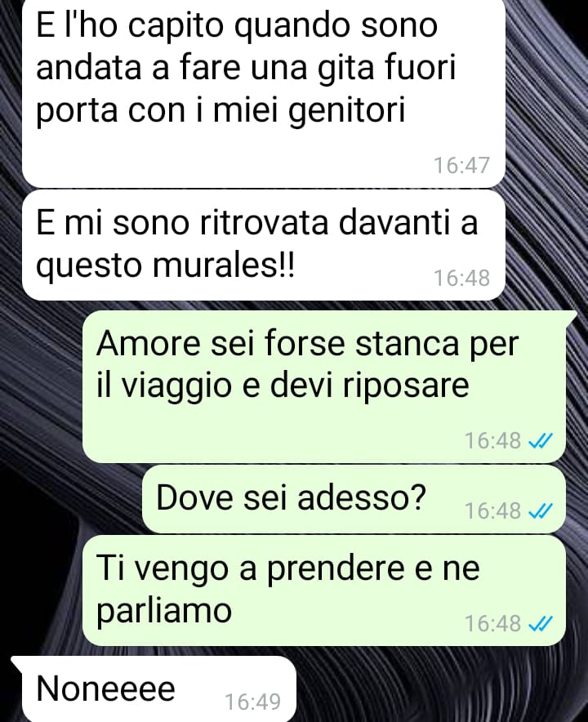Tap the 16:48 time beside 'Dove sei adesso?'
Viewport: 588px width, 722px height.
tap(492, 510)
